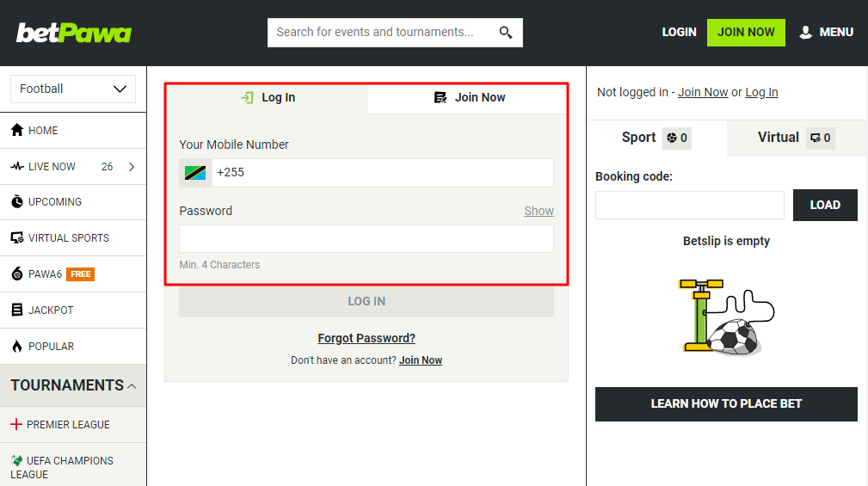Click the UEFA Champions League ball icon
Image resolution: width=868 pixels, height=486 pixels.
[16, 460]
